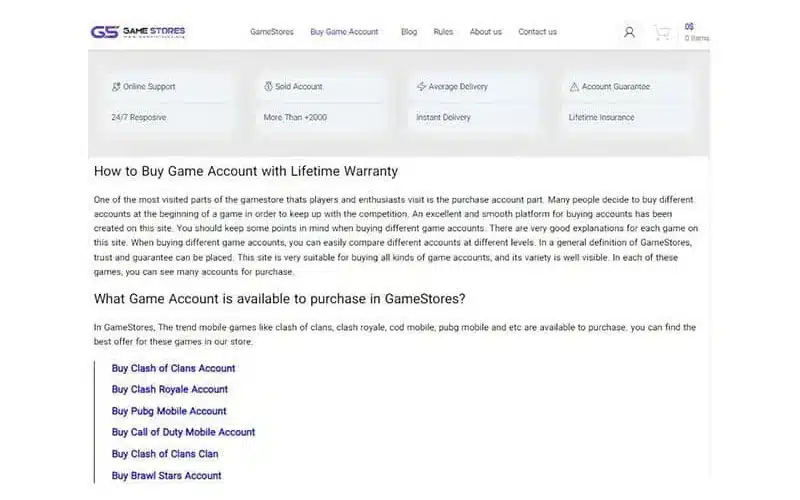
Task: Open the user account icon
Action: coord(629,32)
